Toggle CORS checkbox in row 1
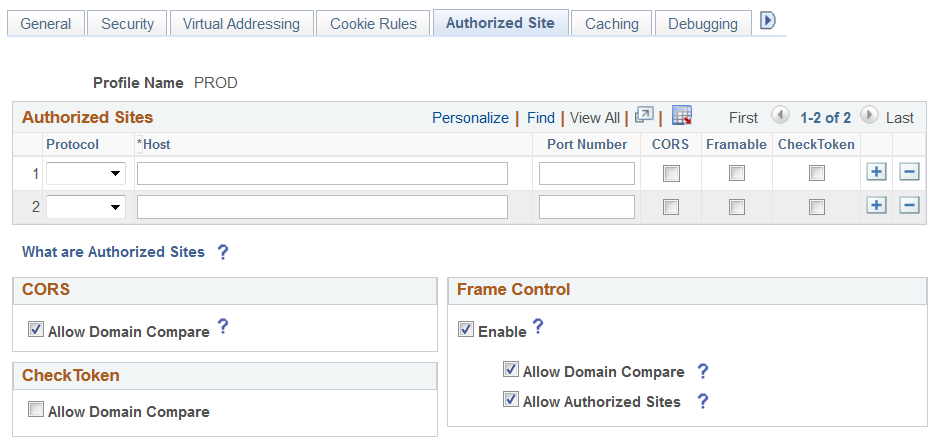The width and height of the screenshot is (942, 445). pos(671,174)
